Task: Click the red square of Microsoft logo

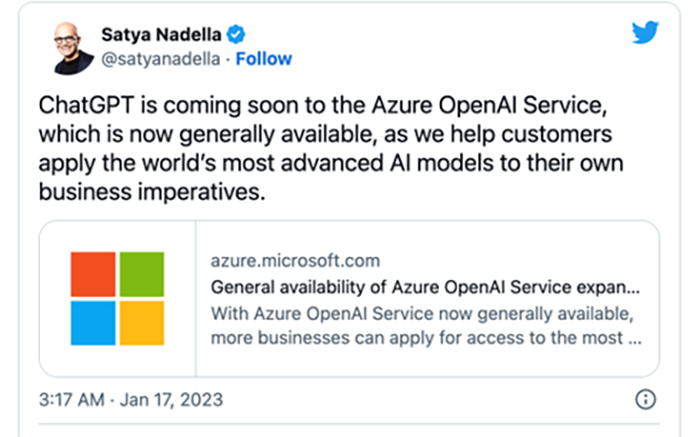Action: tap(93, 274)
